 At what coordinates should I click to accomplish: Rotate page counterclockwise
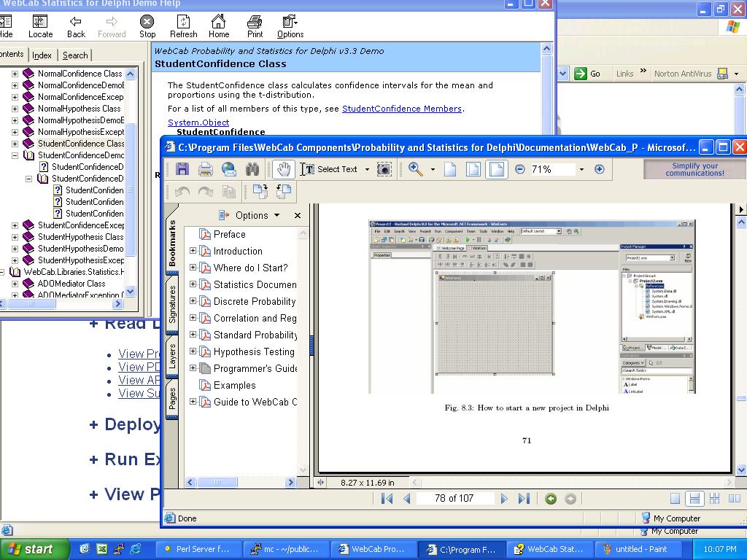(x=284, y=192)
